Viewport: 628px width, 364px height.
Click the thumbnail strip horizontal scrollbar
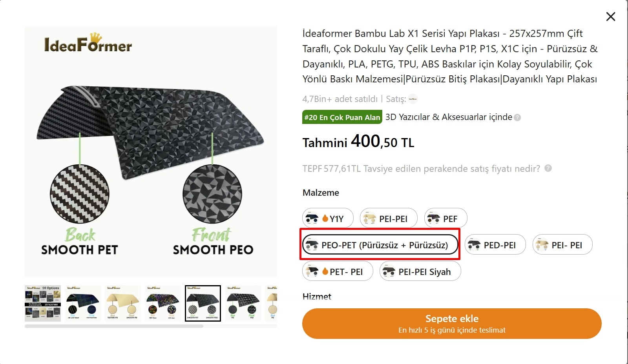114,326
